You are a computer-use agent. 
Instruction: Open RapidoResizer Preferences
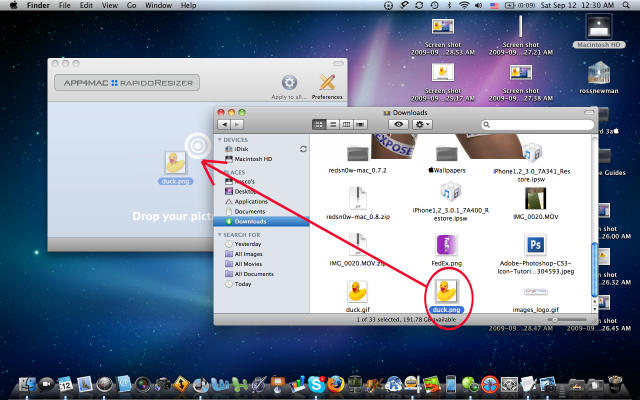pos(327,87)
